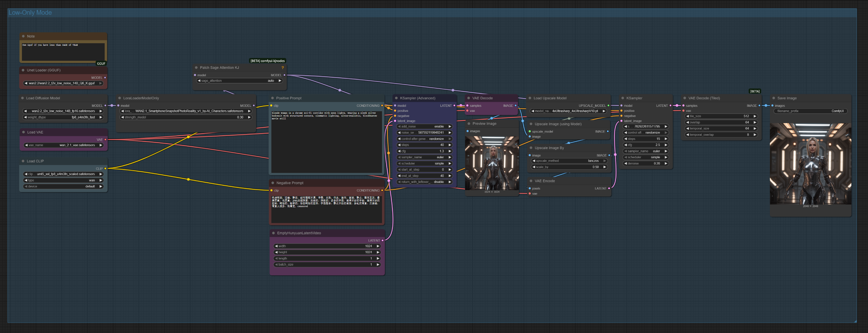Increase steps value in KSampler (Advanced)

[450, 145]
